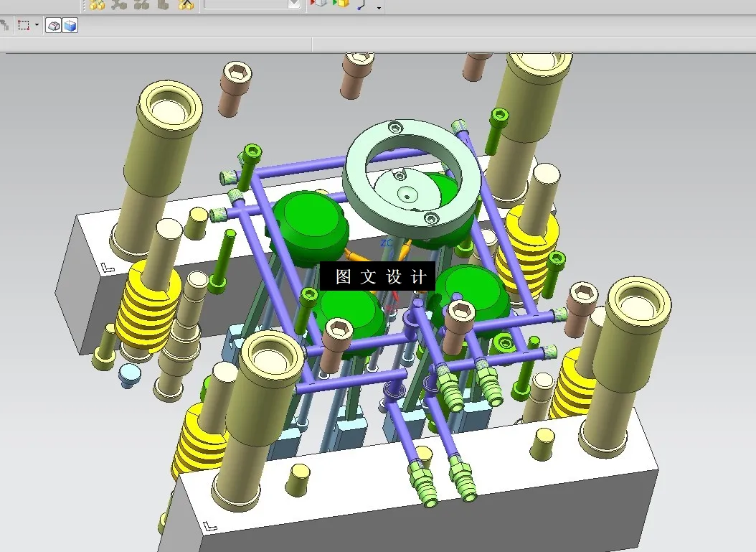Toggle the shaded-with-edges display mode

click(54, 25)
